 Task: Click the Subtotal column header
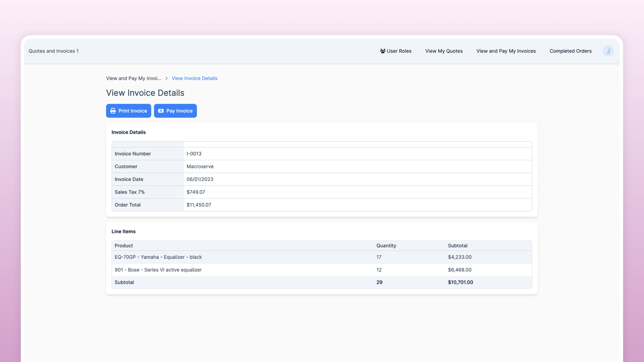pyautogui.click(x=458, y=246)
